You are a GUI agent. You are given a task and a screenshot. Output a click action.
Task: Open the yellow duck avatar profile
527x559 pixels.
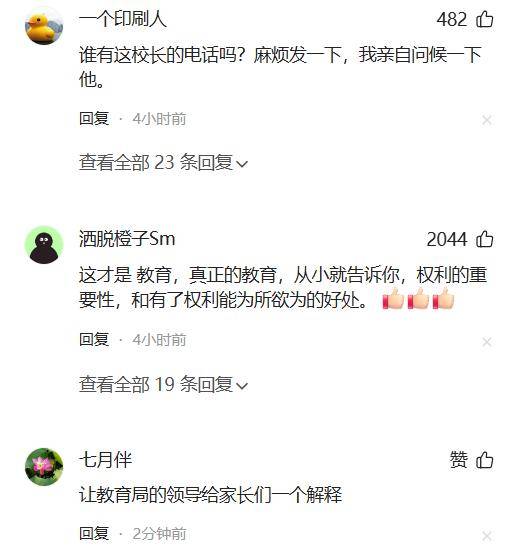tap(44, 26)
